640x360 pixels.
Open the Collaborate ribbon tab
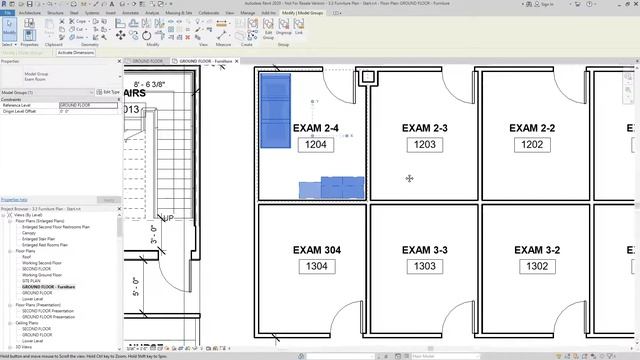pos(209,13)
